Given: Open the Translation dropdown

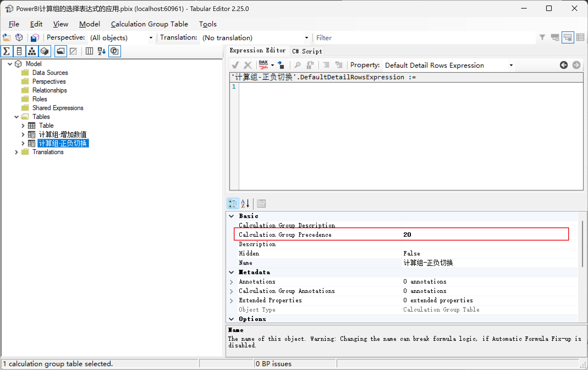Looking at the screenshot, I should pos(306,38).
